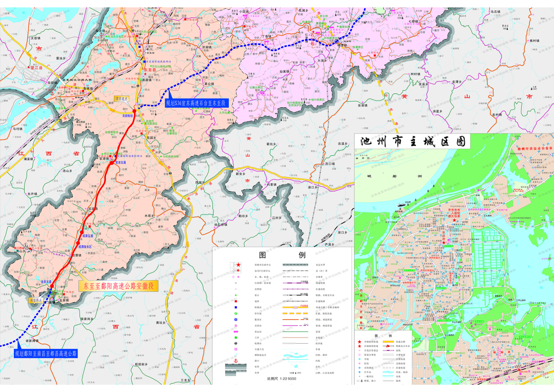Click the ship icon on the river in the 池州 city map
The width and height of the screenshot is (554, 392).
[401, 204]
